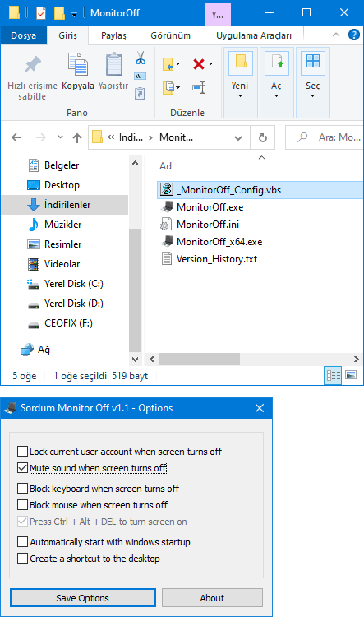Click the refresh icon beside address bar
364x617 pixels.
click(263, 137)
